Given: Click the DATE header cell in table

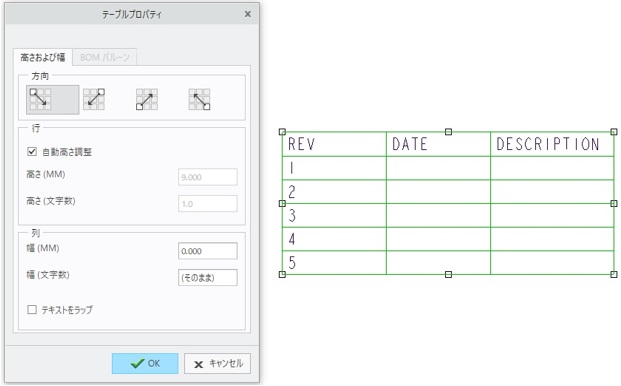Looking at the screenshot, I should [438, 144].
